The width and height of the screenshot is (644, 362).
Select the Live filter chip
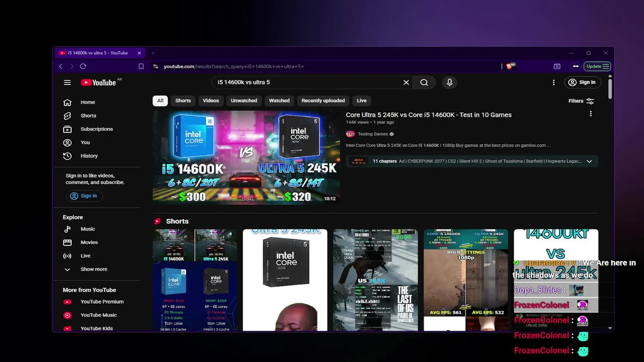(x=362, y=101)
